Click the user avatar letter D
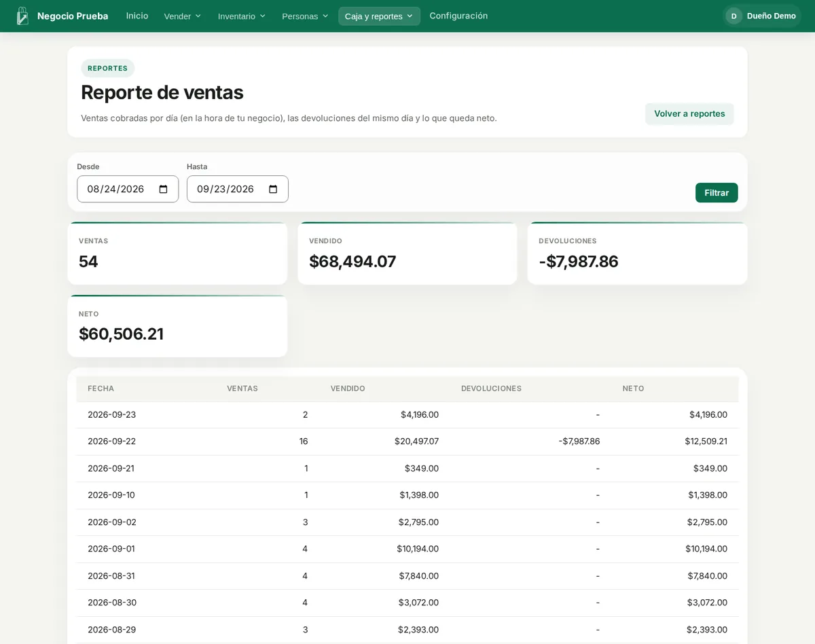The image size is (815, 644). click(x=733, y=16)
